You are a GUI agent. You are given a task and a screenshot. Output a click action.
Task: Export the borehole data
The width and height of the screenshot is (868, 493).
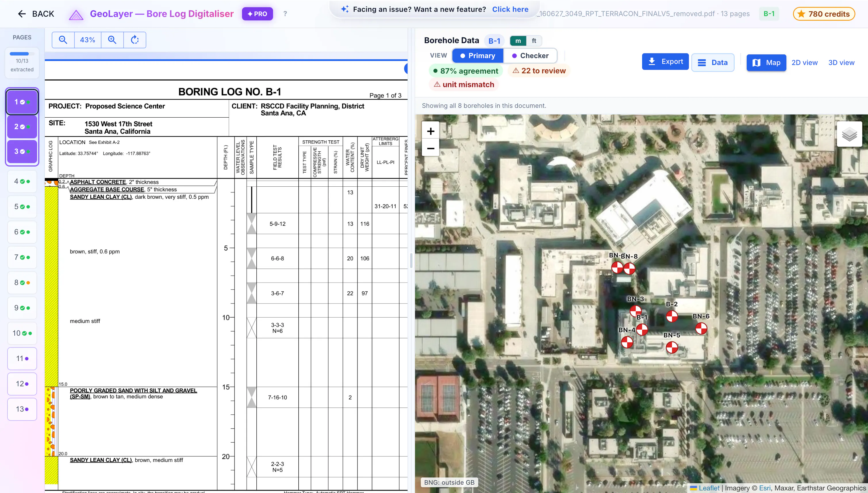[665, 62]
